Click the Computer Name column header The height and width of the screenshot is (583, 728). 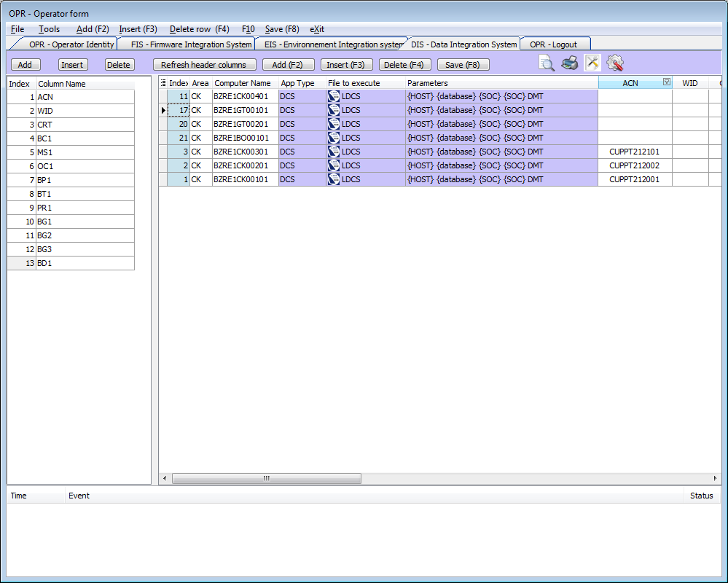pyautogui.click(x=243, y=83)
